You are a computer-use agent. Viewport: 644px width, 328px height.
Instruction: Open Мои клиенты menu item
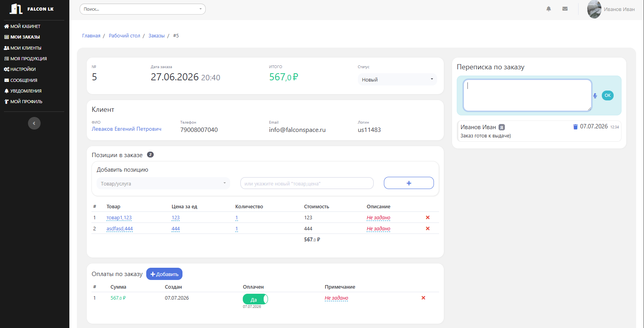tap(22, 48)
